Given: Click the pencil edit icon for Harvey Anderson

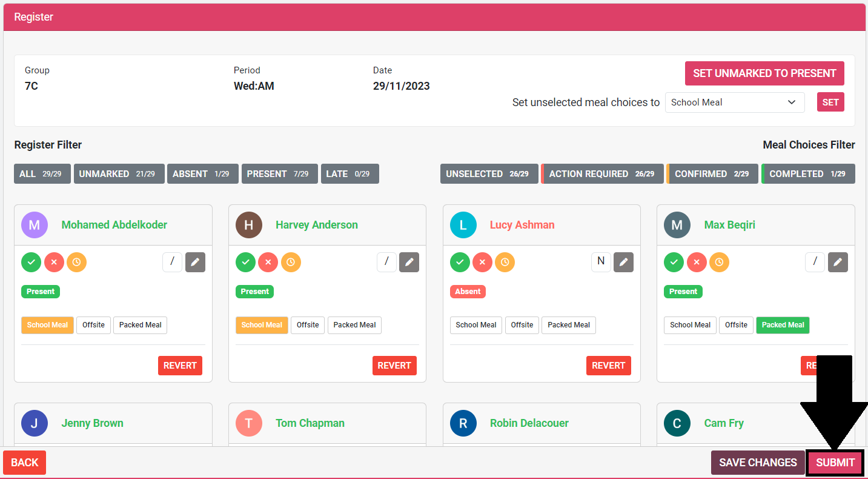Looking at the screenshot, I should point(409,263).
